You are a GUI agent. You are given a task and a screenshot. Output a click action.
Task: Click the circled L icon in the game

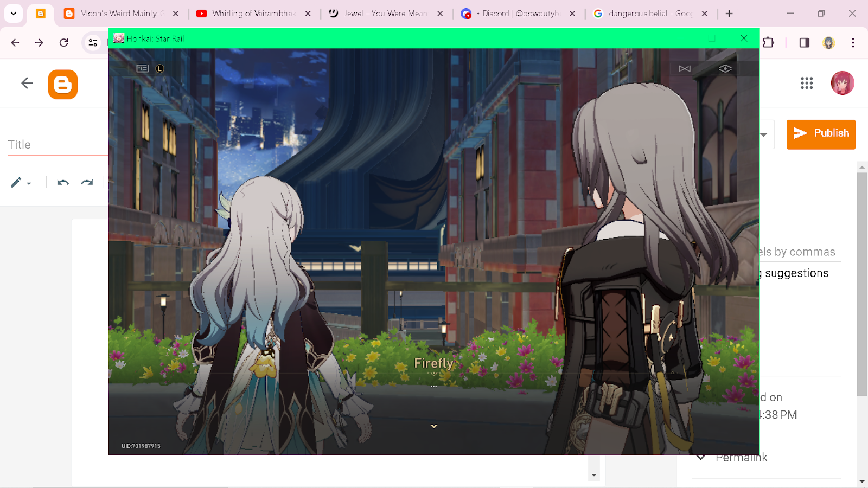[159, 68]
